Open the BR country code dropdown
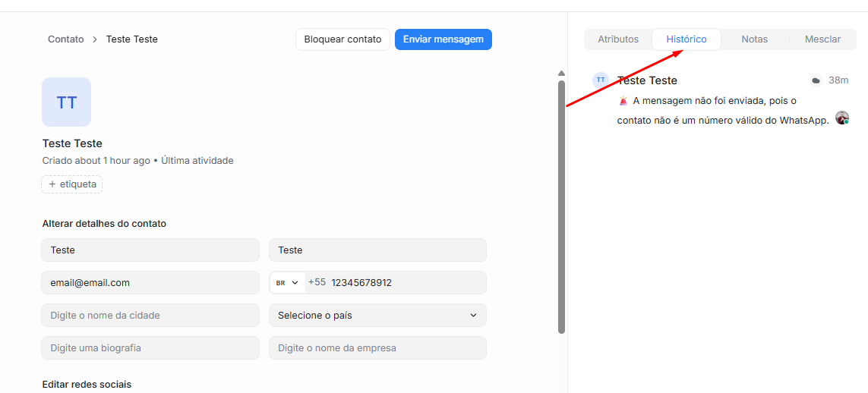The width and height of the screenshot is (868, 393). click(x=287, y=282)
